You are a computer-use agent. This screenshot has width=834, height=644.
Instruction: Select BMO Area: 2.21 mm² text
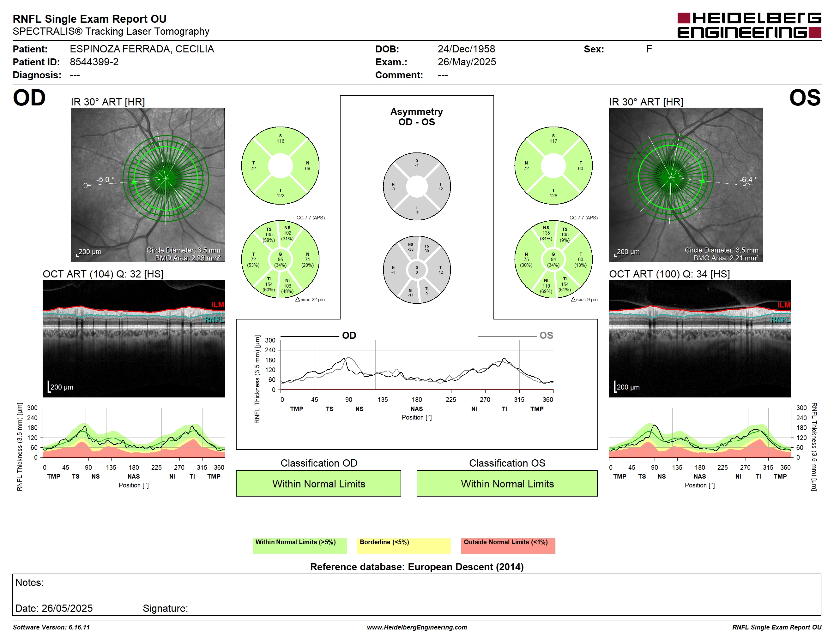(726, 258)
